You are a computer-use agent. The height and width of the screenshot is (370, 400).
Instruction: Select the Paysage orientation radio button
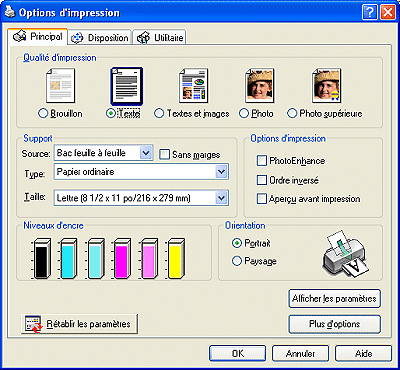click(x=236, y=261)
